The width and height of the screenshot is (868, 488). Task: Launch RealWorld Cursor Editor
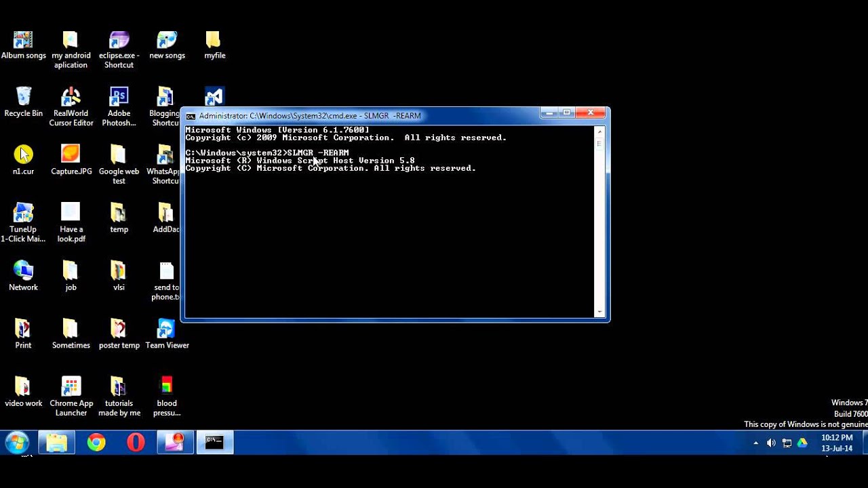tap(71, 108)
